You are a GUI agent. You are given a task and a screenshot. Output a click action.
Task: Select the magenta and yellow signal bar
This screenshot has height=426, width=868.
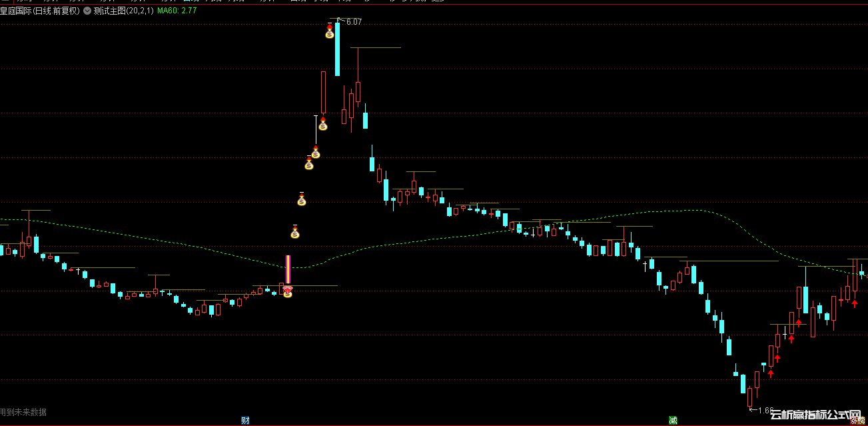point(288,270)
